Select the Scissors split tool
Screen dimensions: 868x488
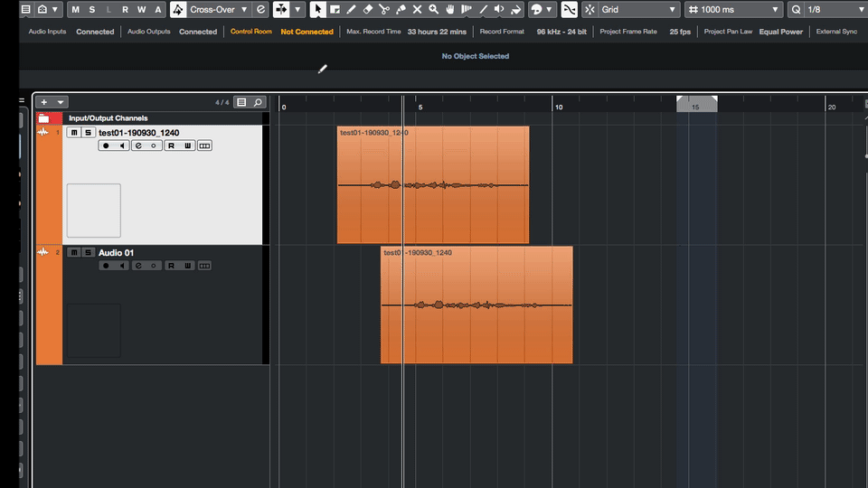(x=384, y=9)
